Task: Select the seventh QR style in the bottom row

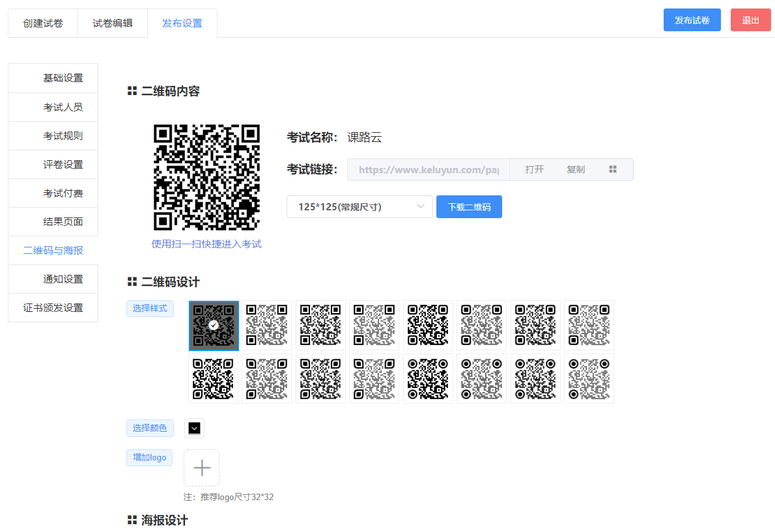Action: pyautogui.click(x=535, y=379)
